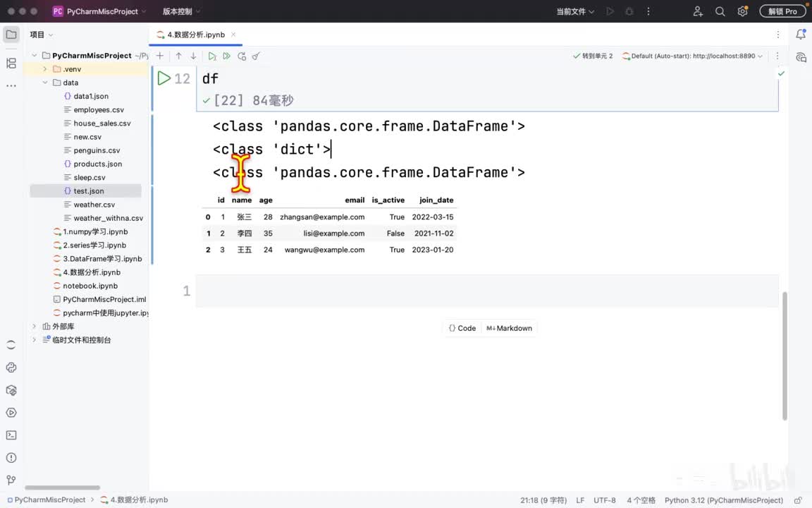Viewport: 812px width, 508px height.
Task: Open the AI Assistant tool window icon
Action: coord(801,57)
